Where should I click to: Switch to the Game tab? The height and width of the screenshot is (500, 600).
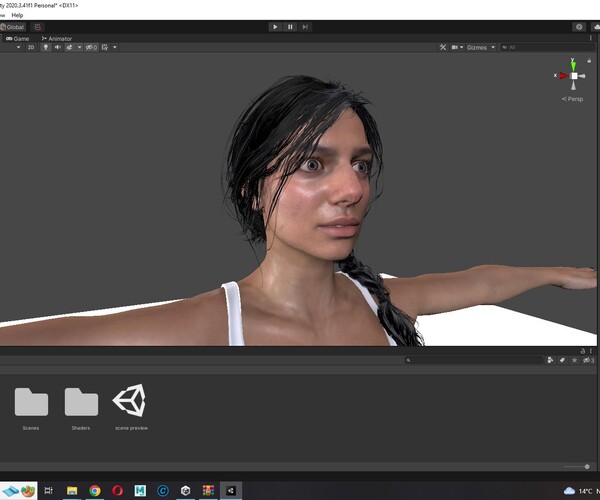pos(18,39)
